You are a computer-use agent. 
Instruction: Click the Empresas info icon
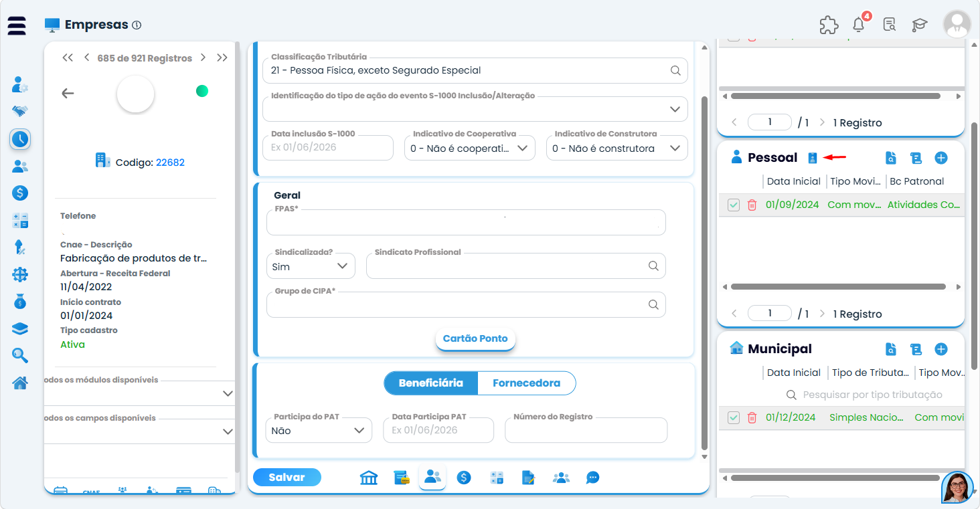pos(137,25)
